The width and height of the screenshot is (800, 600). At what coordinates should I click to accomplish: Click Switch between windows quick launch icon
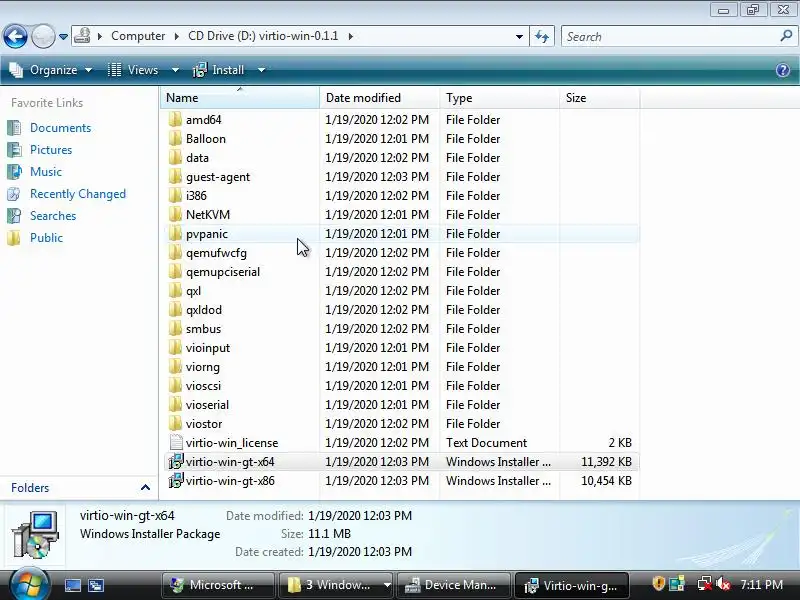point(95,585)
